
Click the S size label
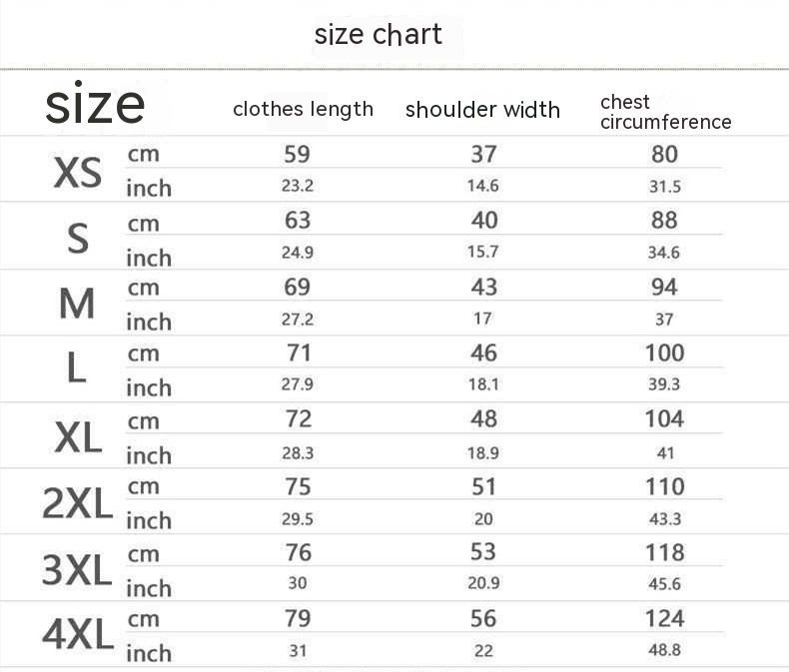point(77,239)
